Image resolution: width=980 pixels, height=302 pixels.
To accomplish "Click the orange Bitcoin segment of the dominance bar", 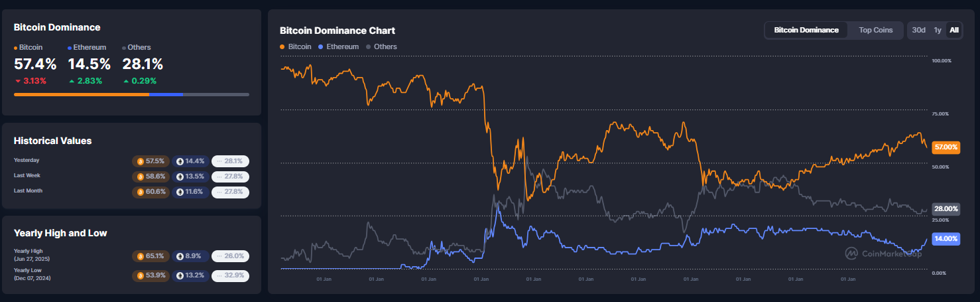I will pyautogui.click(x=81, y=94).
